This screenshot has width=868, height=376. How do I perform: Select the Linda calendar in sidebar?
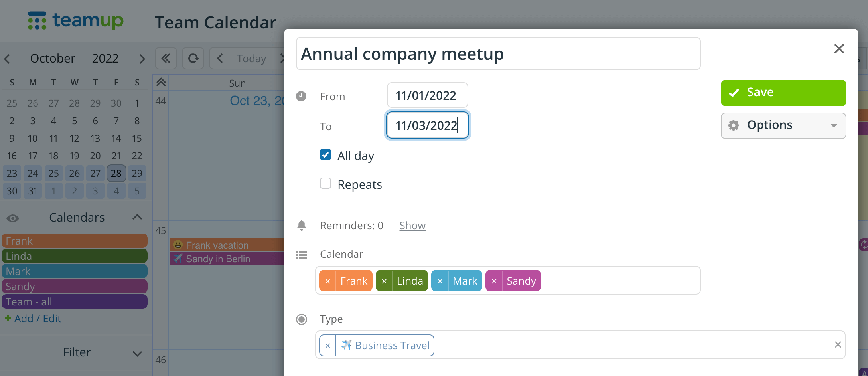click(75, 256)
